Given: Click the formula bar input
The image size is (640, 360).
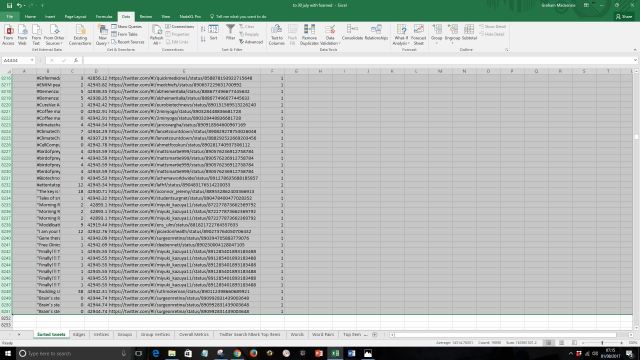Looking at the screenshot, I should coord(359,60).
